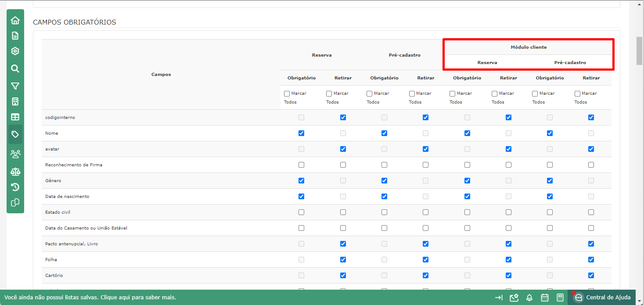
Task: Open the starred envelope icon in the bottom bar
Action: click(x=514, y=298)
